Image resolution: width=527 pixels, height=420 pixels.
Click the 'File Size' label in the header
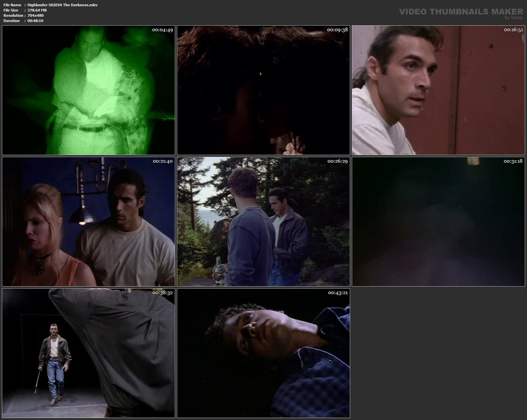[x=11, y=10]
